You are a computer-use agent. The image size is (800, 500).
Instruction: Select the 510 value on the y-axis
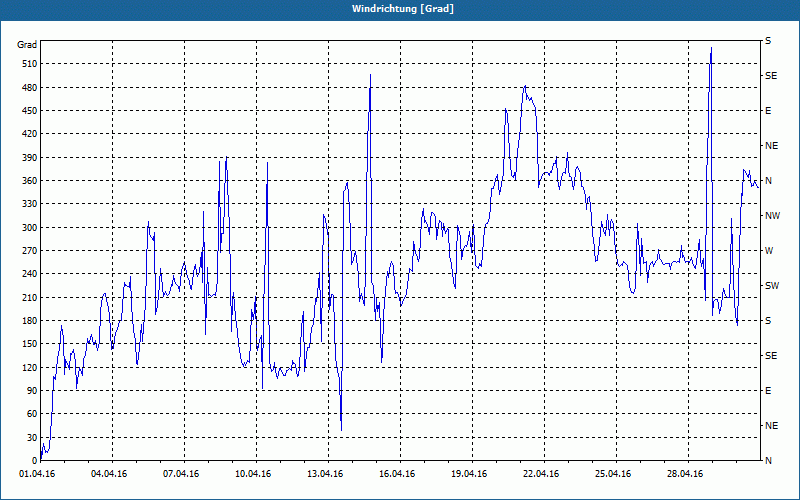pyautogui.click(x=30, y=64)
